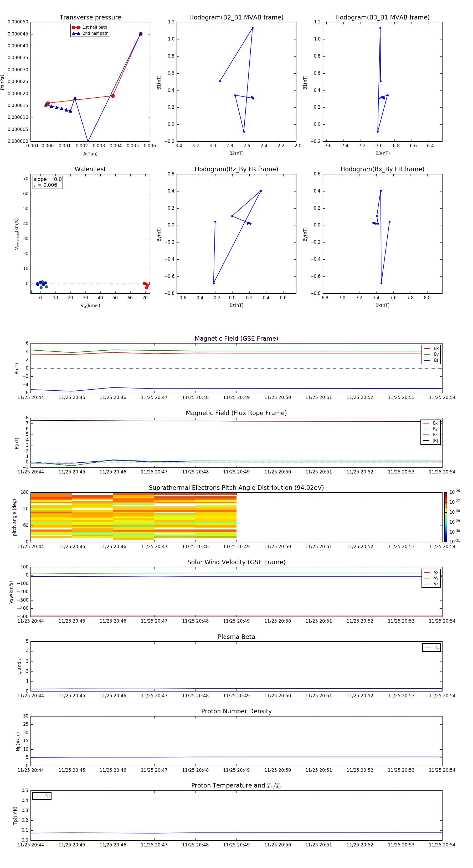The image size is (473, 868).
Task: Click the Pt(nPa) axis label
Action: point(3,82)
